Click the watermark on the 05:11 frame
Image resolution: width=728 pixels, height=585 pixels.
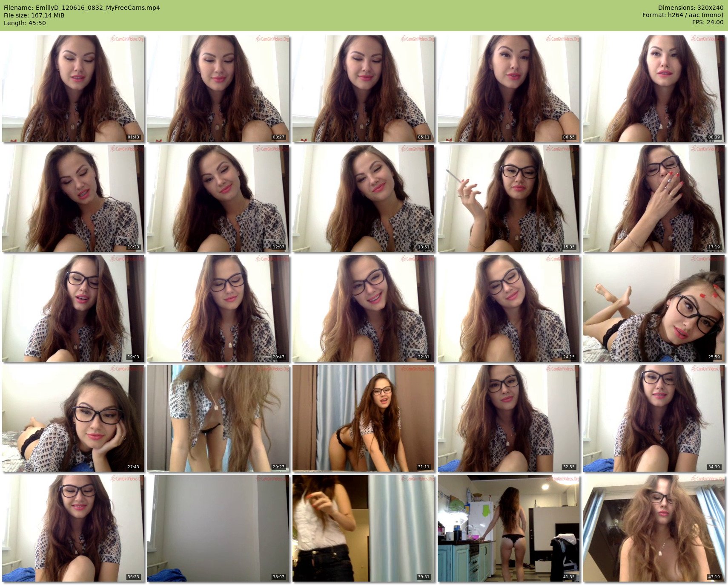pyautogui.click(x=417, y=39)
